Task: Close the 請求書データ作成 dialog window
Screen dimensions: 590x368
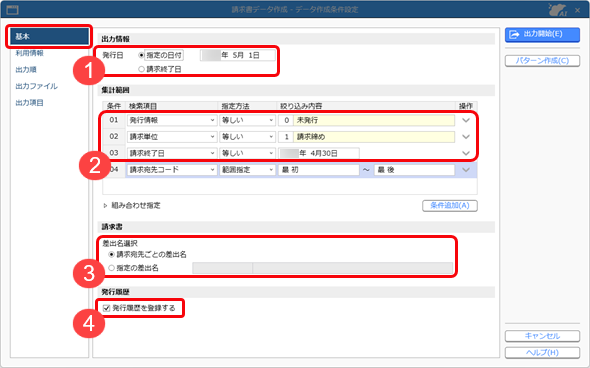Action: [x=578, y=11]
